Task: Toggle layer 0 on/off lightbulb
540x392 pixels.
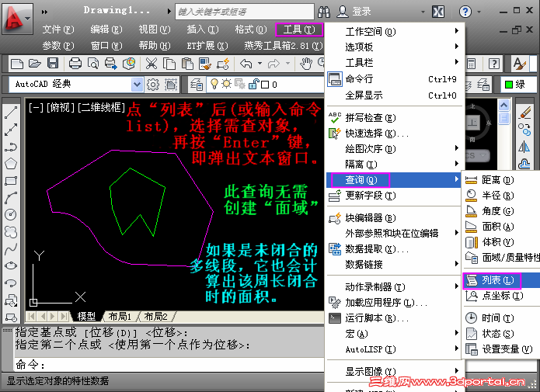Action: (214, 84)
